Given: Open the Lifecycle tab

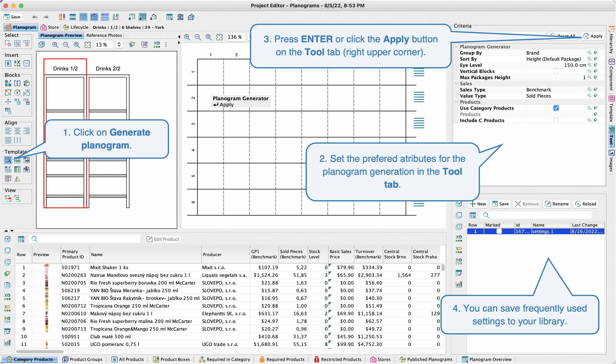Looking at the screenshot, I should click(76, 27).
